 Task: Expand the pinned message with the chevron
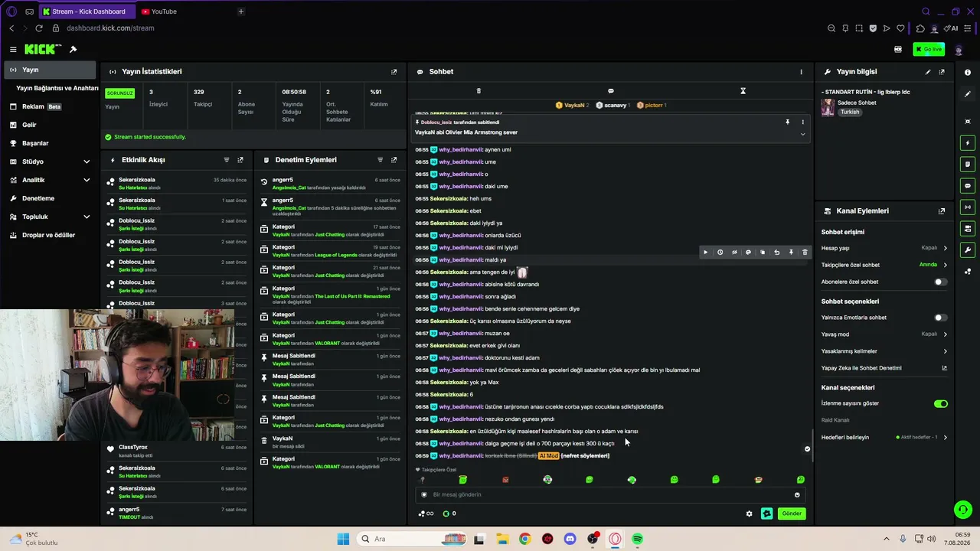[802, 134]
